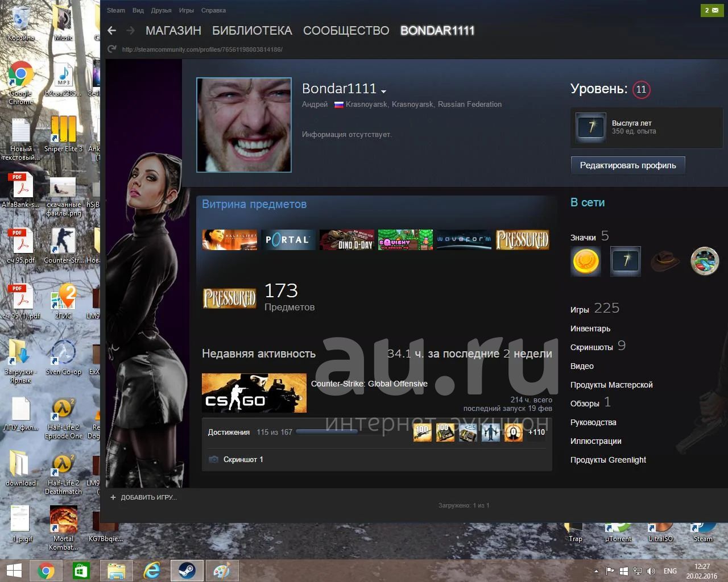
Task: Open Chrome from the taskbar
Action: coord(46,570)
